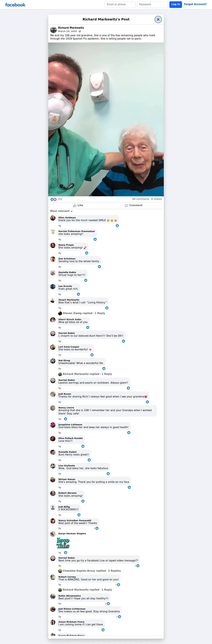Click the public globe icon by the date
This screenshot has width=212, height=644.
tap(80, 31)
